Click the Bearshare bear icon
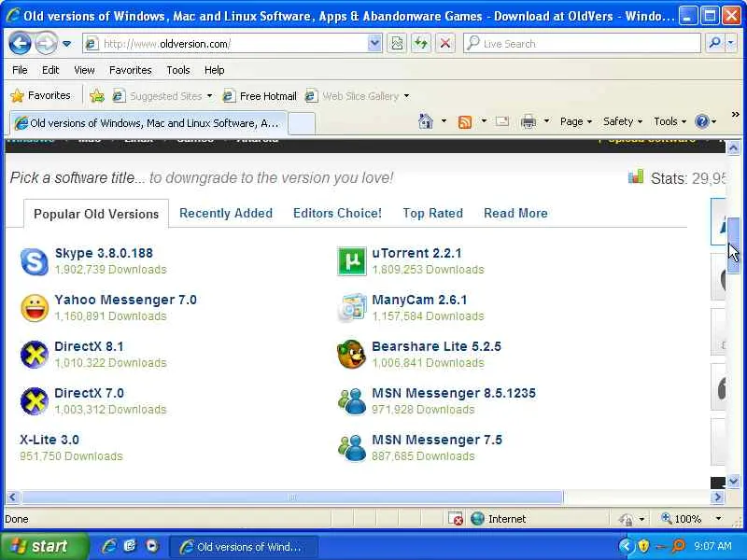Screen dimensions: 747x560 [x=352, y=355]
